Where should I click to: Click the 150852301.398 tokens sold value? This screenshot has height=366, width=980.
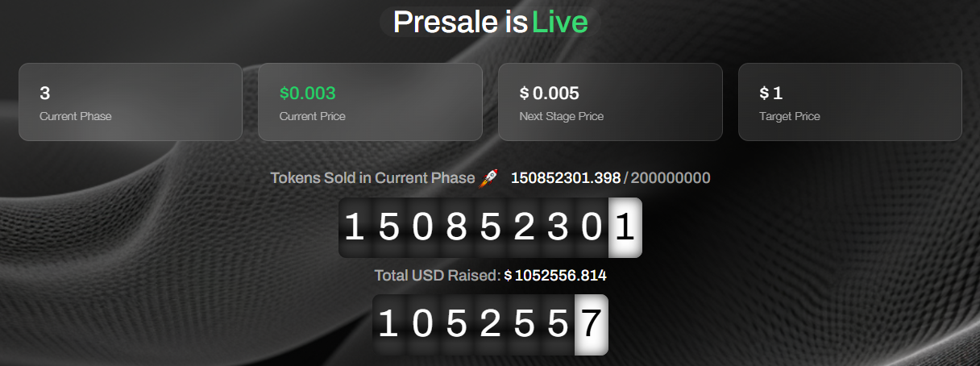tap(566, 178)
